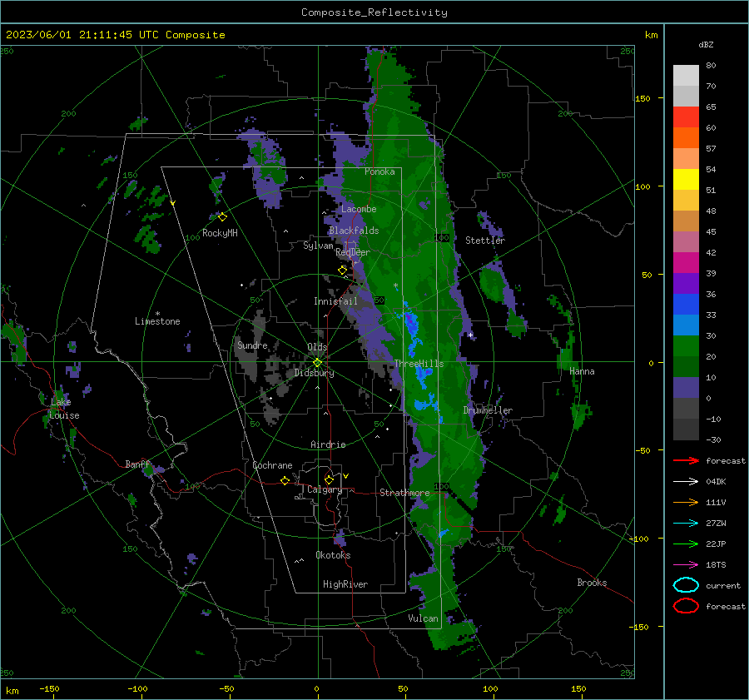
Task: Click the cyan current ellipse icon
Action: point(686,585)
